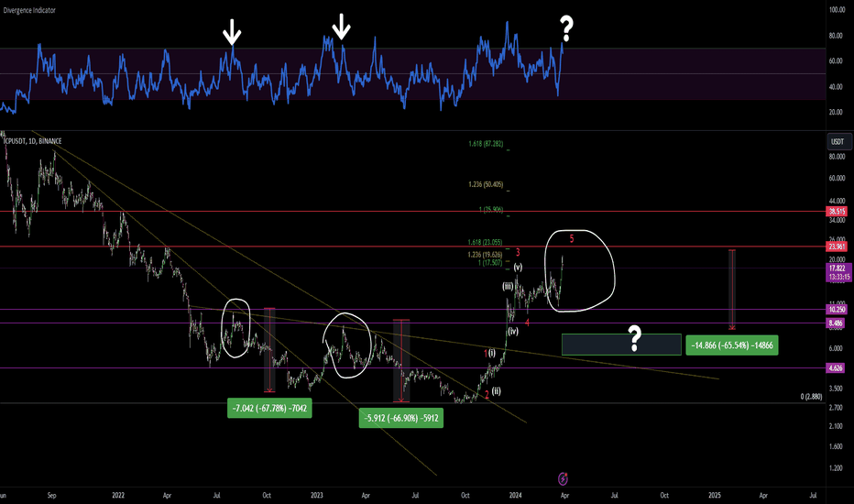Select the 1 (17.507) Fibonacci label
This screenshot has height=504, width=854.
pyautogui.click(x=489, y=263)
